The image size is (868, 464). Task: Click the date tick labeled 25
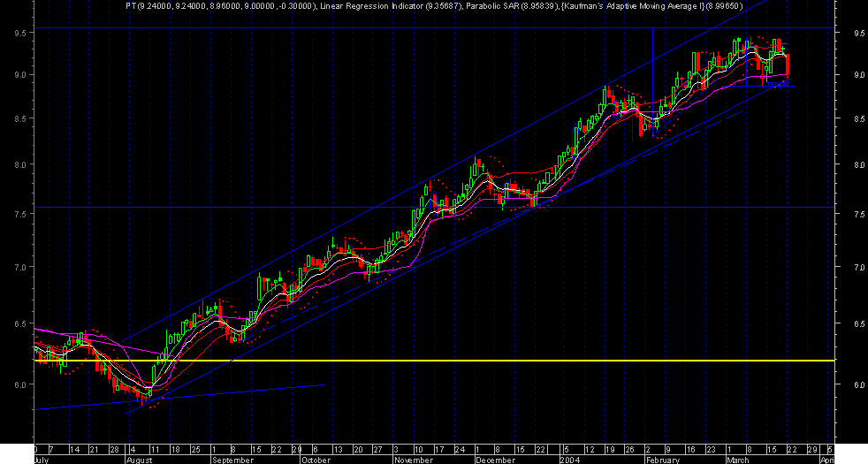click(195, 449)
